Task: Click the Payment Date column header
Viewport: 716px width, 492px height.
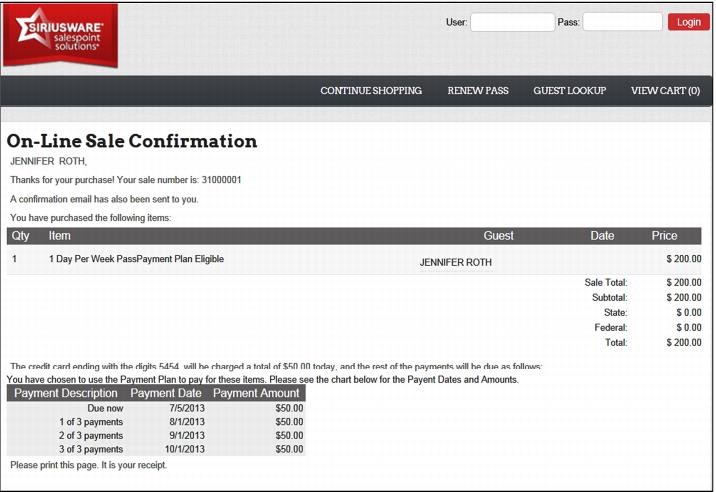Action: click(166, 393)
